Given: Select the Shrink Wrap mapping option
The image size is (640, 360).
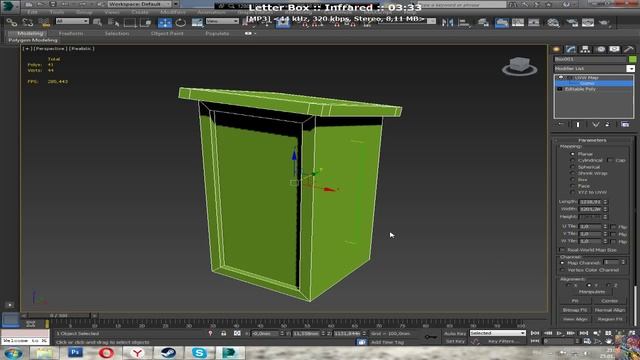Looking at the screenshot, I should tap(572, 173).
